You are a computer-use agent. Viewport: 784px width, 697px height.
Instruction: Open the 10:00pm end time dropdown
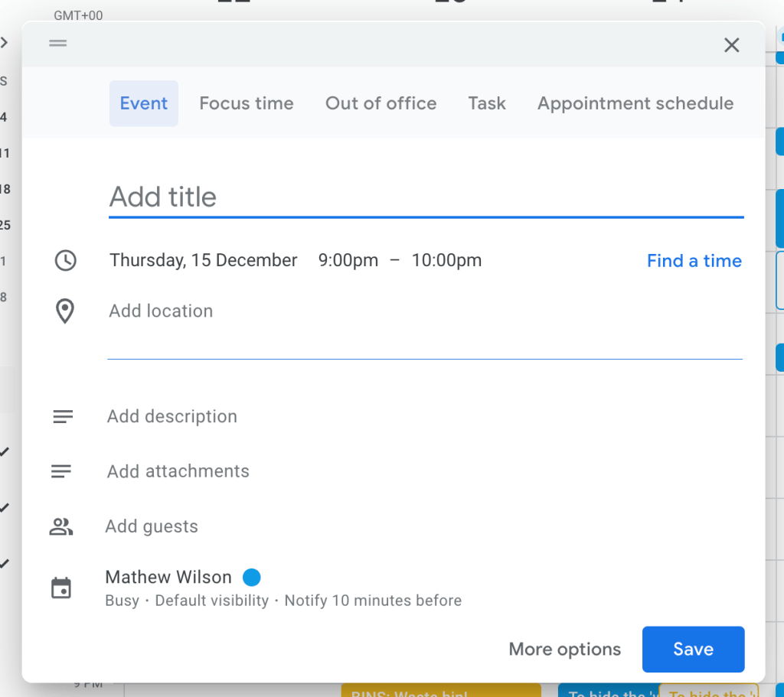pos(446,260)
